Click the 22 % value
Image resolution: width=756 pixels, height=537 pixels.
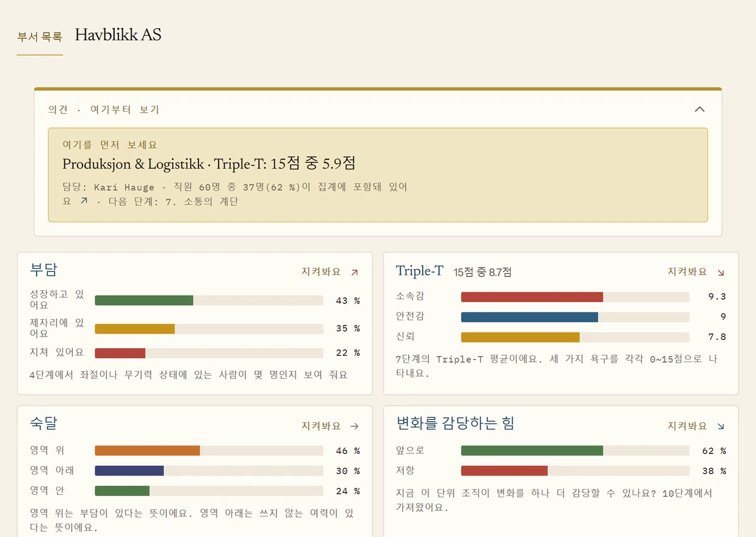coord(348,353)
